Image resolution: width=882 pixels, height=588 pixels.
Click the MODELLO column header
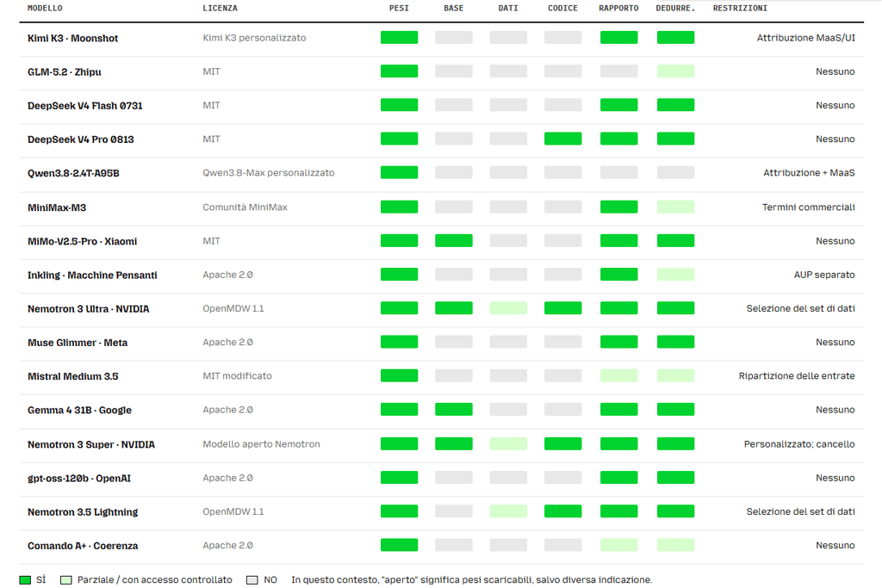point(45,9)
